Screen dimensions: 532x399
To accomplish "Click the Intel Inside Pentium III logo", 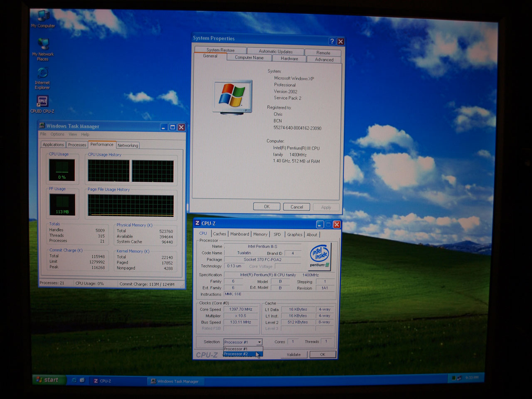I will (x=320, y=257).
